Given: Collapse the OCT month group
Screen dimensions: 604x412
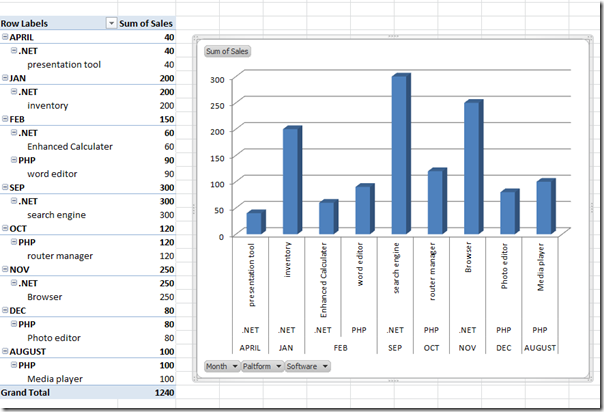Looking at the screenshot, I should (x=5, y=228).
